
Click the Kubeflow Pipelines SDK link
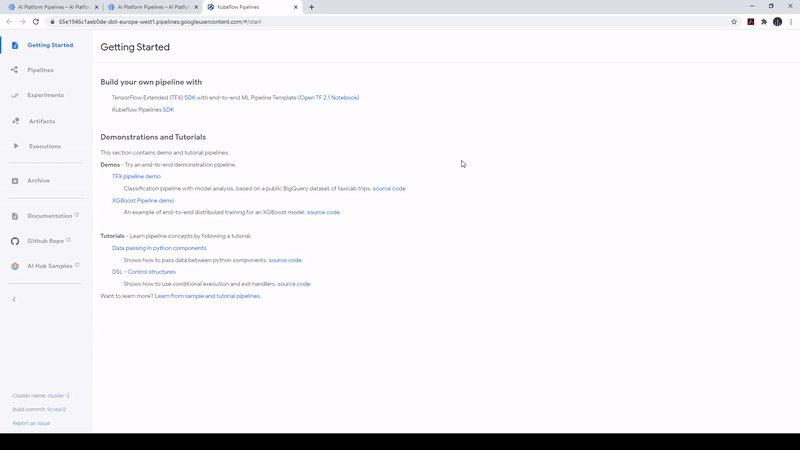coord(168,110)
